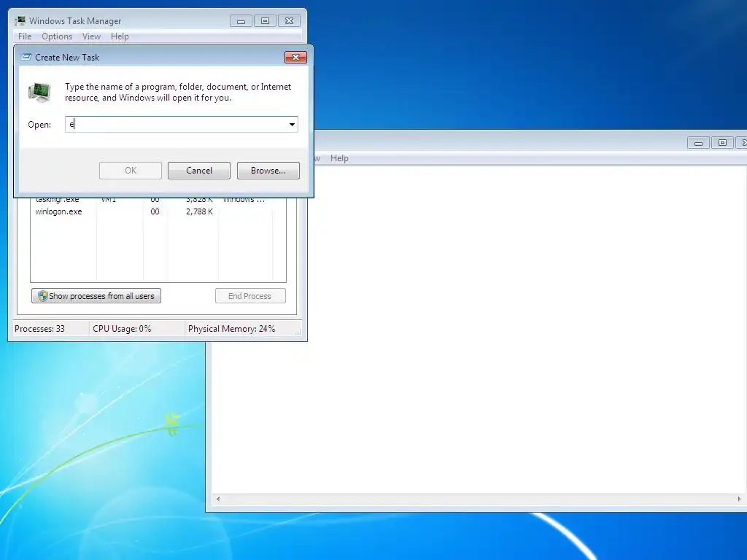747x560 pixels.
Task: Close the Windows Task Manager window
Action: 289,21
